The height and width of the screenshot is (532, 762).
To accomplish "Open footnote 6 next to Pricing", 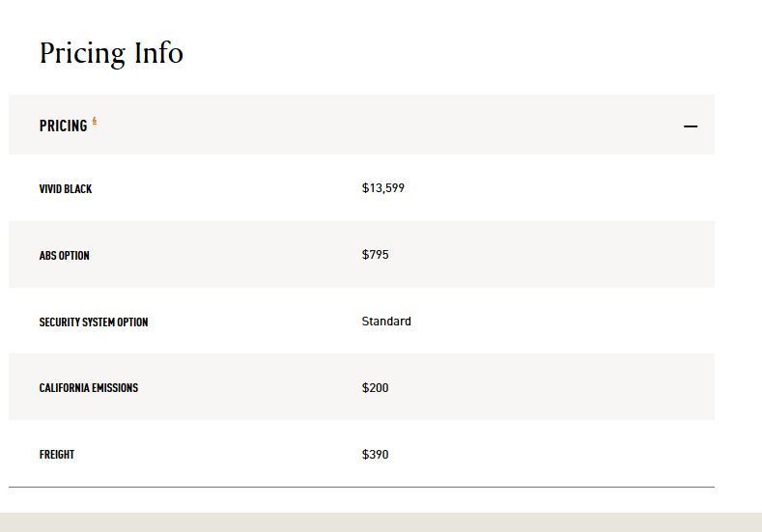I will 95,122.
